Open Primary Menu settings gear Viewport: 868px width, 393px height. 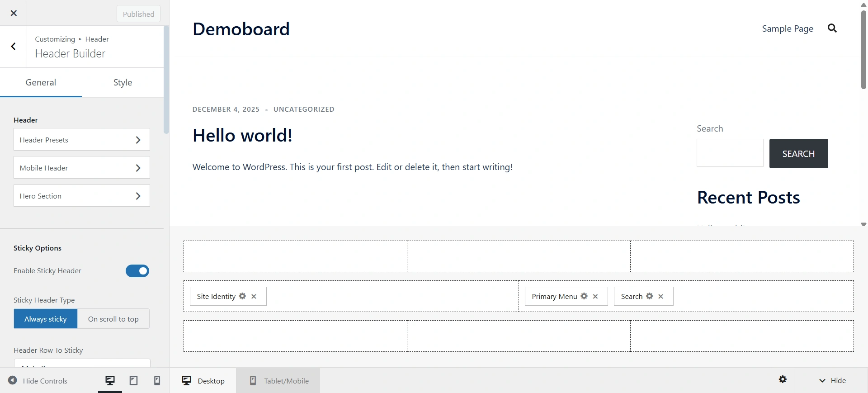tap(584, 296)
